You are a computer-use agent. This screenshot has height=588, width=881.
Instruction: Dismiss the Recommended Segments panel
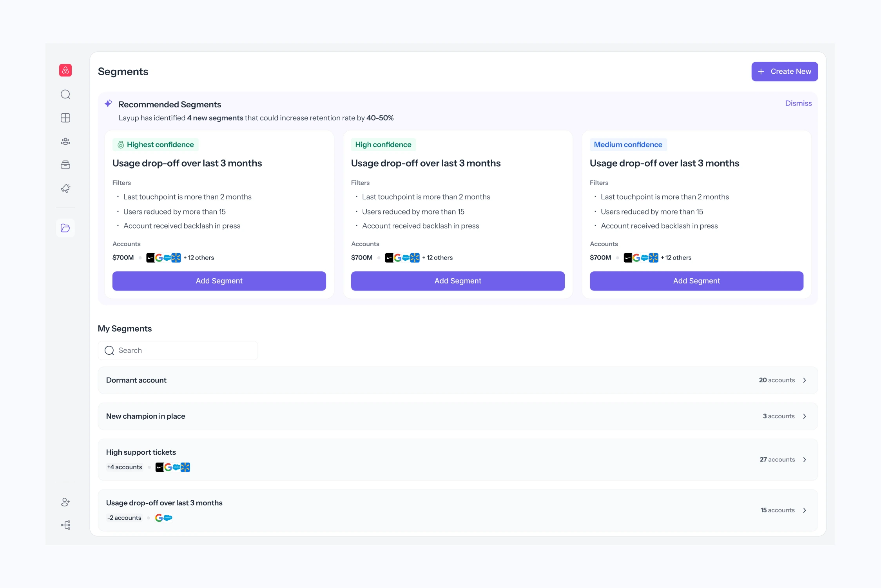[x=798, y=103]
